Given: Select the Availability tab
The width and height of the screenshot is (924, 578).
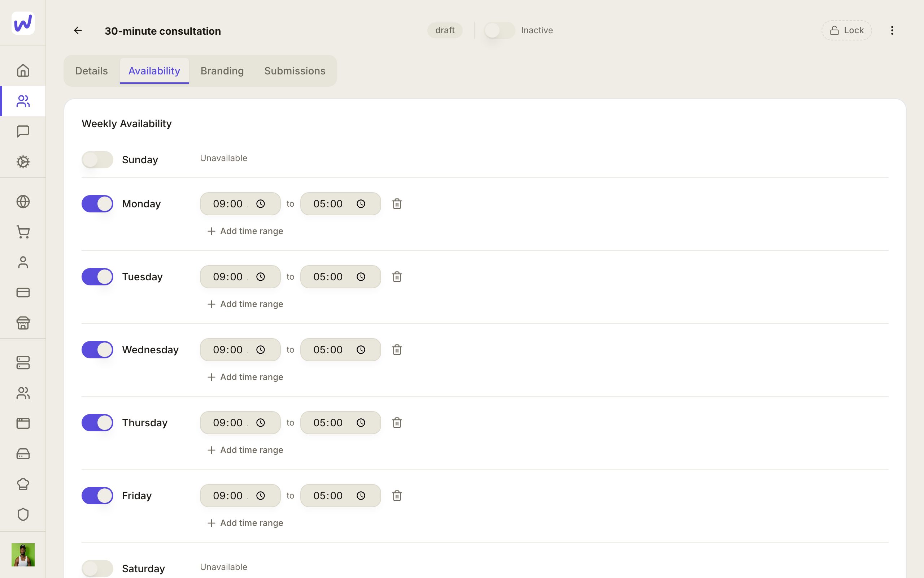Looking at the screenshot, I should tap(154, 71).
